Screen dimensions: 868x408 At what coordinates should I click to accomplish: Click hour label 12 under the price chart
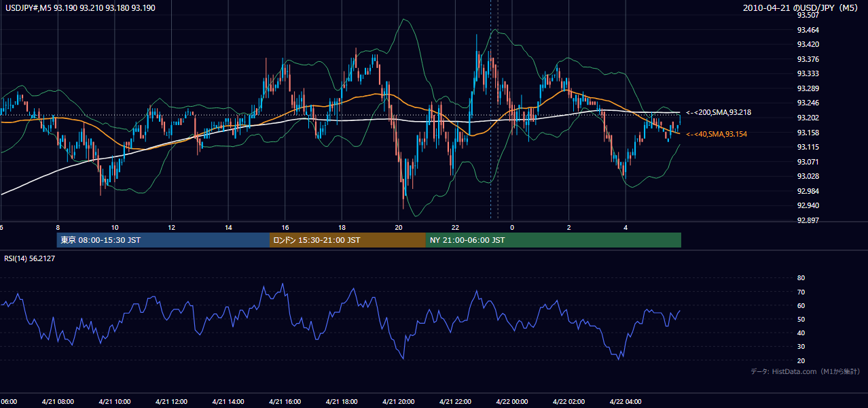(171, 227)
